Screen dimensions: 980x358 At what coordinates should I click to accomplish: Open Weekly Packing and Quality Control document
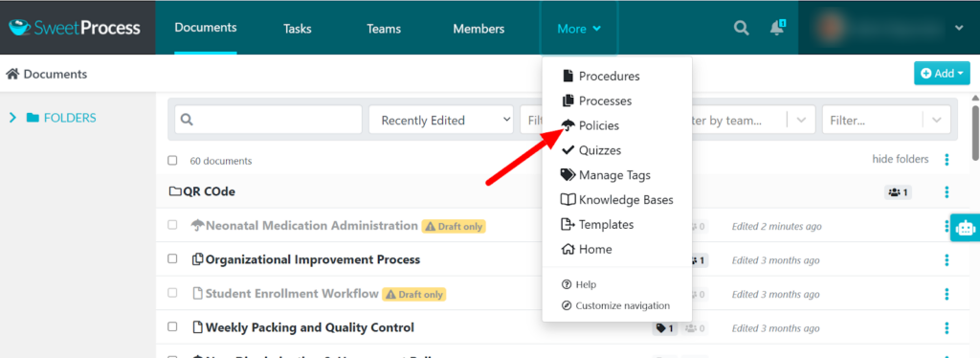pos(309,326)
